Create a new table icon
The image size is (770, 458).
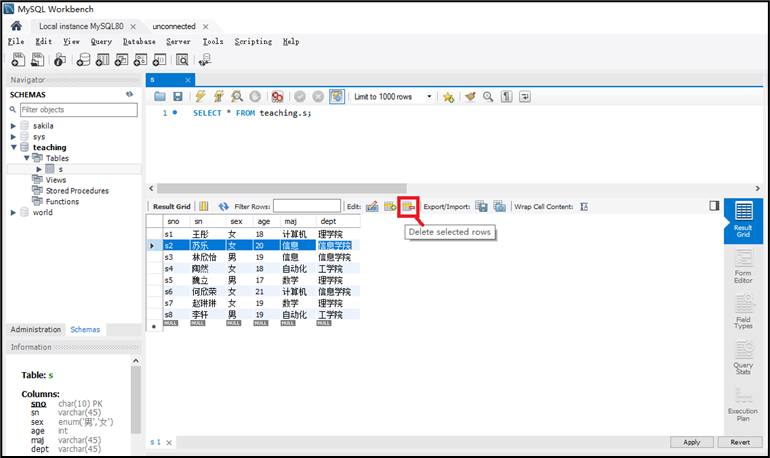[x=102, y=60]
